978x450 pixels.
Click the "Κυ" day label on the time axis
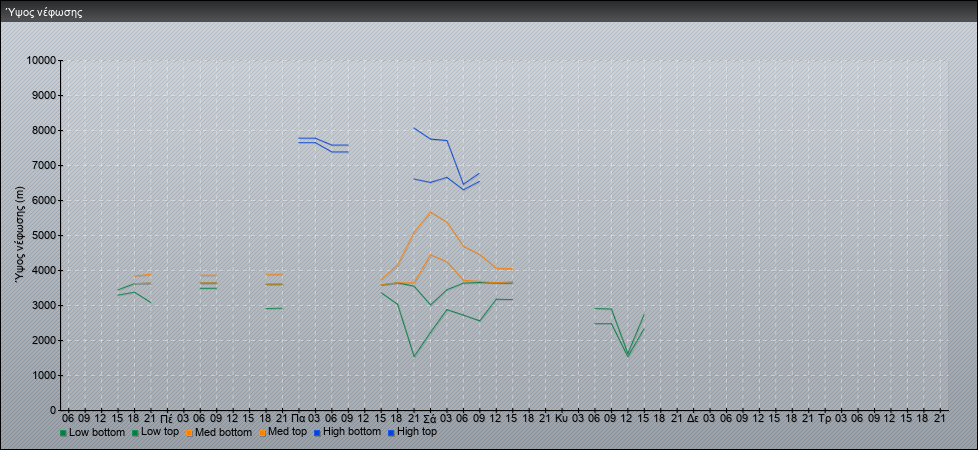click(561, 418)
